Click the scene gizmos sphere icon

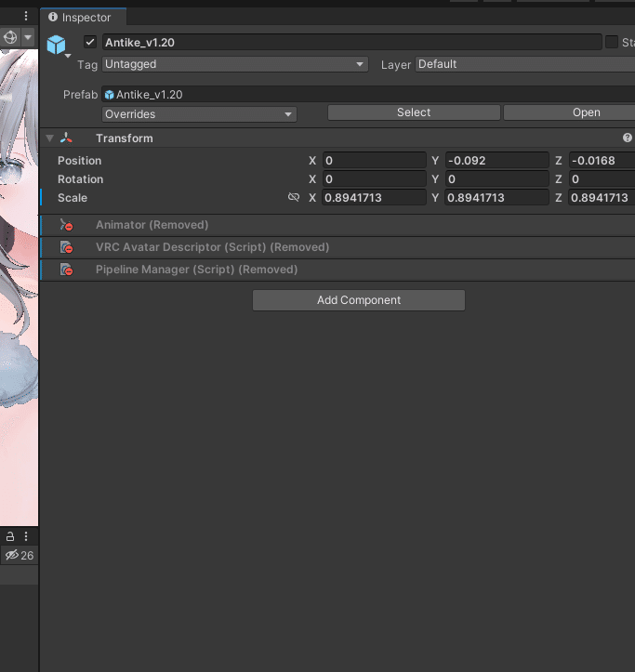coord(10,37)
